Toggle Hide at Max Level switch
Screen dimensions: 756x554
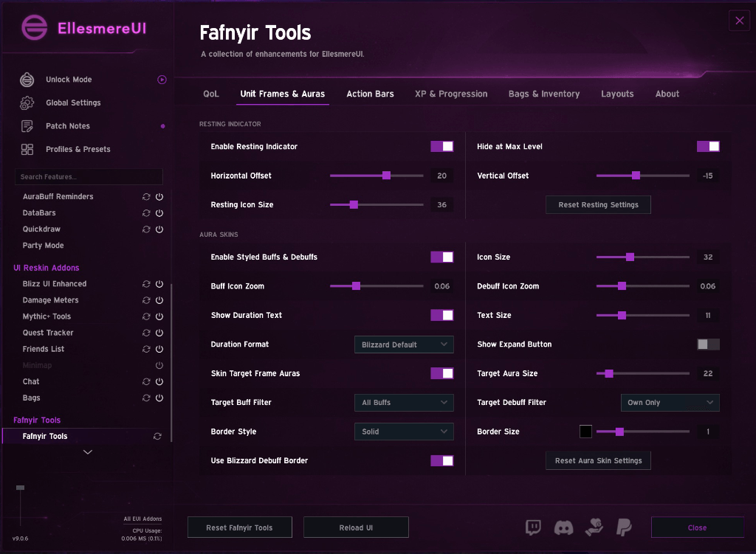pos(708,147)
